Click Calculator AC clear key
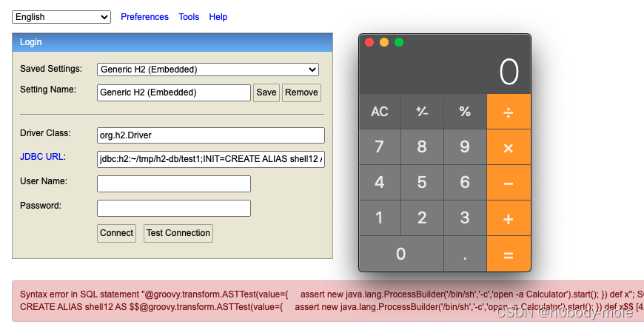Image resolution: width=644 pixels, height=327 pixels. point(380,112)
